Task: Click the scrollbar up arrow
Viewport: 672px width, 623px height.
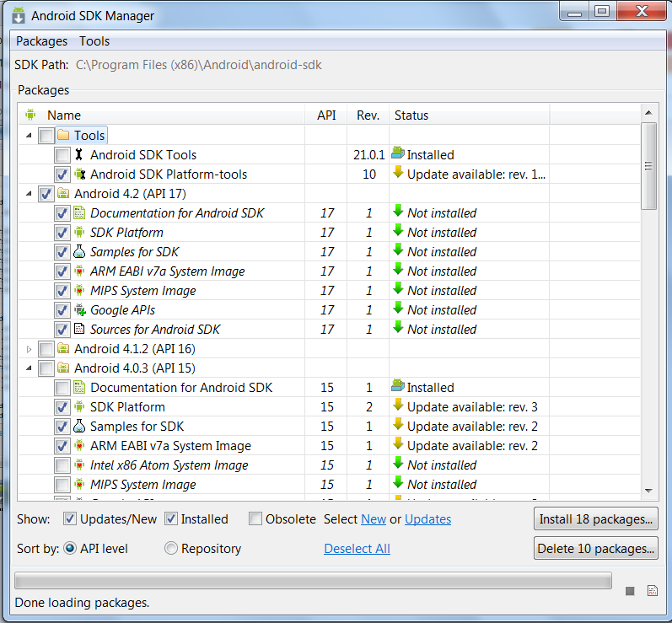Action: 648,113
